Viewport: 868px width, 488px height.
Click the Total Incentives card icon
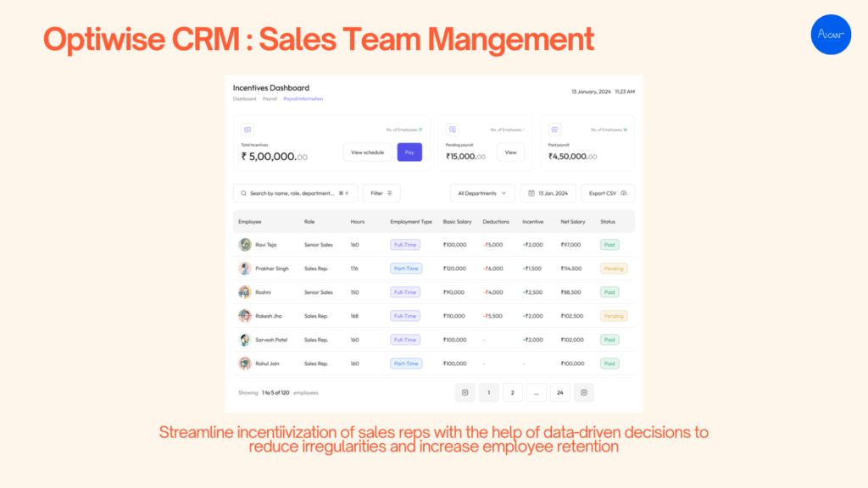point(248,130)
